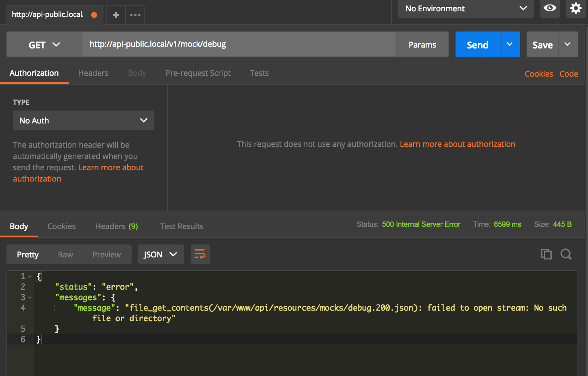This screenshot has height=376, width=588.
Task: Open the JSON format dropdown
Action: tap(161, 254)
